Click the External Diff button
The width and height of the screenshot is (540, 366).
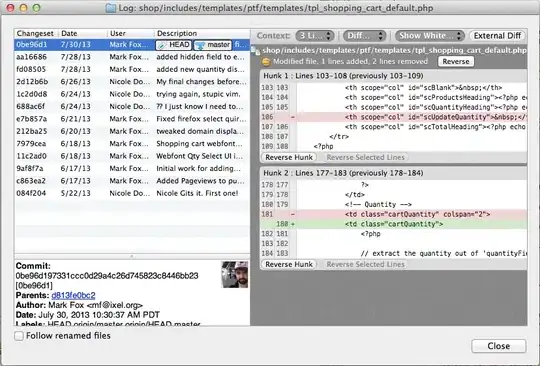coord(497,36)
